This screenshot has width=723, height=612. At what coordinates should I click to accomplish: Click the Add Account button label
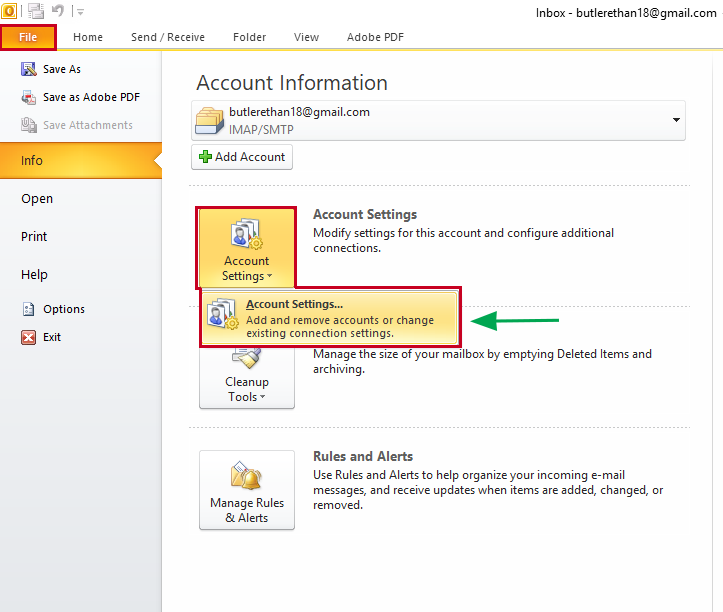click(250, 157)
